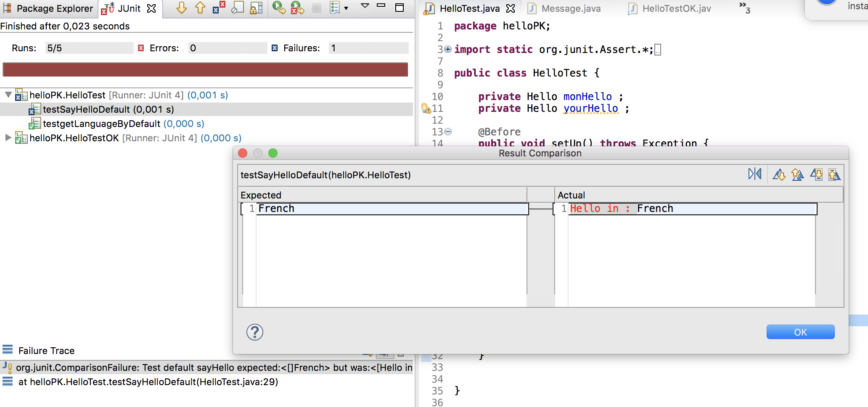Toggle Show Failures Only filter
This screenshot has height=407, width=868.
219,8
